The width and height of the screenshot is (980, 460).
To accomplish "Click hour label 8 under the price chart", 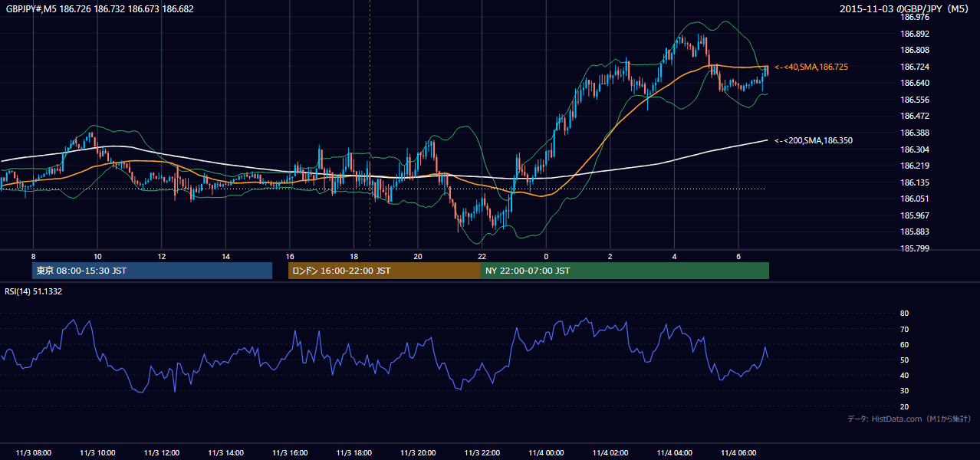I will click(33, 256).
